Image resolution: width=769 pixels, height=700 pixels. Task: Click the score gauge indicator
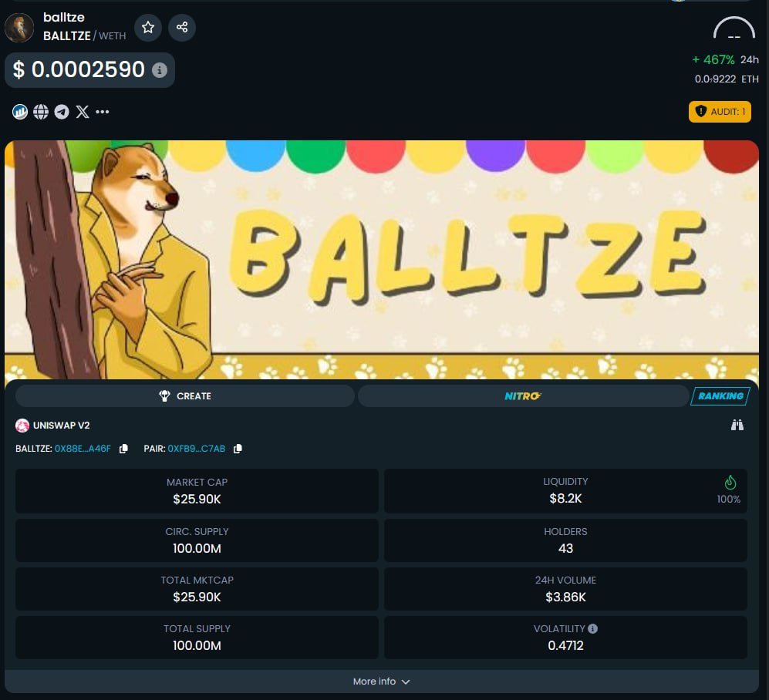click(x=734, y=29)
